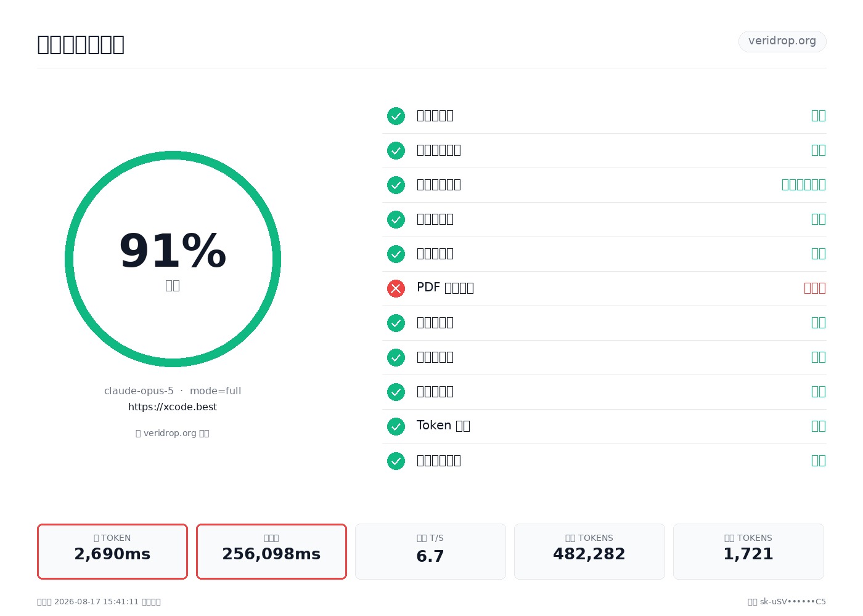
Task: Select the 482,282 TOKENS card
Action: coord(589,551)
